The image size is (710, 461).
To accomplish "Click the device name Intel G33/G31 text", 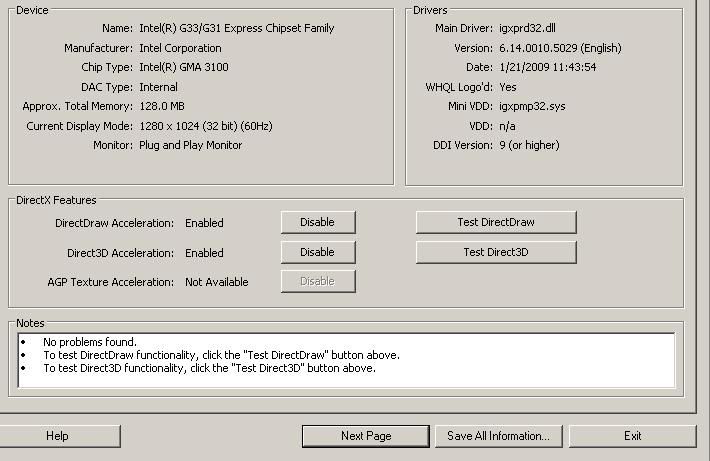I will click(x=236, y=28).
